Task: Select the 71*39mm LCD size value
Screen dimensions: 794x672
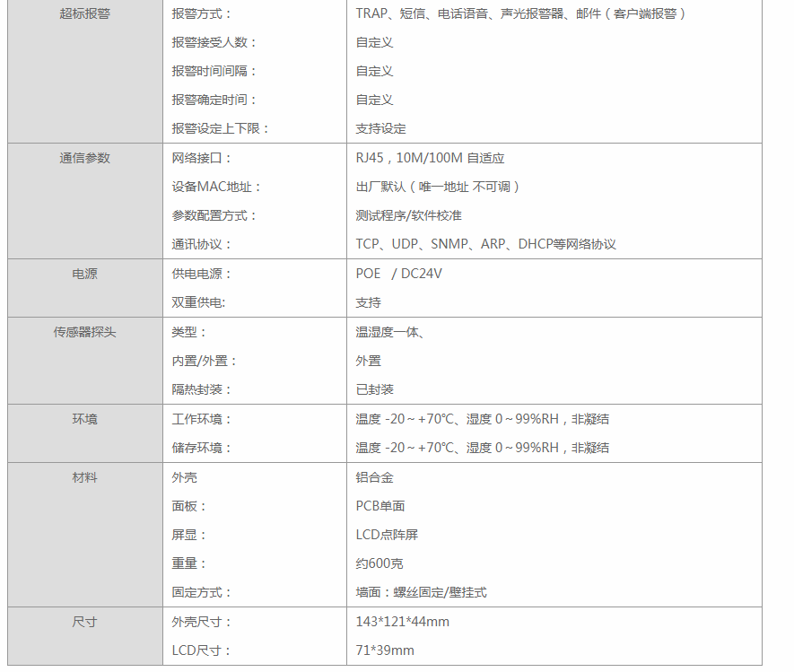Action: [385, 651]
